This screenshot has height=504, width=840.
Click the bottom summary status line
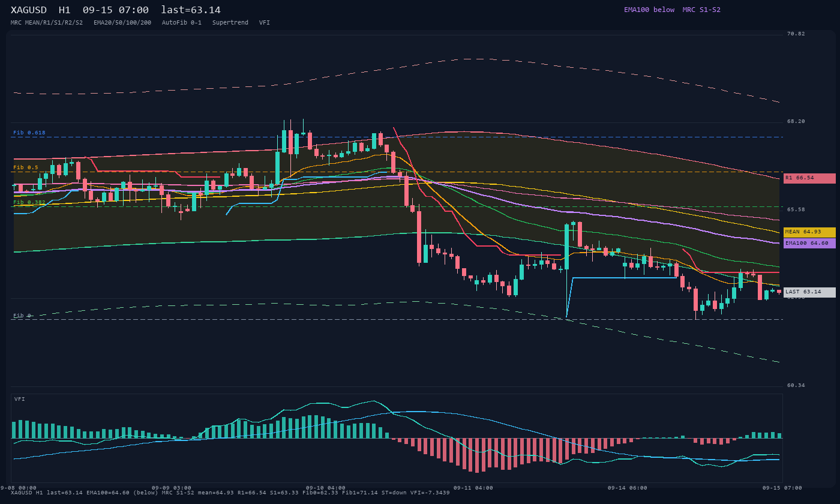click(x=230, y=493)
